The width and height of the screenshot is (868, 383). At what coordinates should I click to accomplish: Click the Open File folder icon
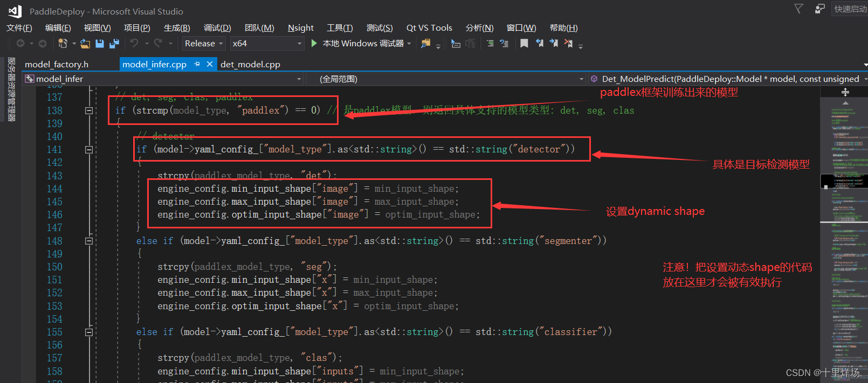coord(85,44)
